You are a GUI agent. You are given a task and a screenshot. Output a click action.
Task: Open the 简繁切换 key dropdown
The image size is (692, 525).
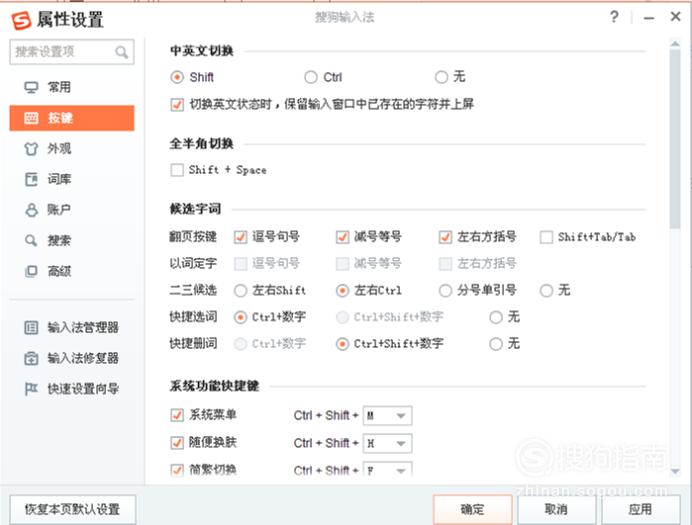387,469
